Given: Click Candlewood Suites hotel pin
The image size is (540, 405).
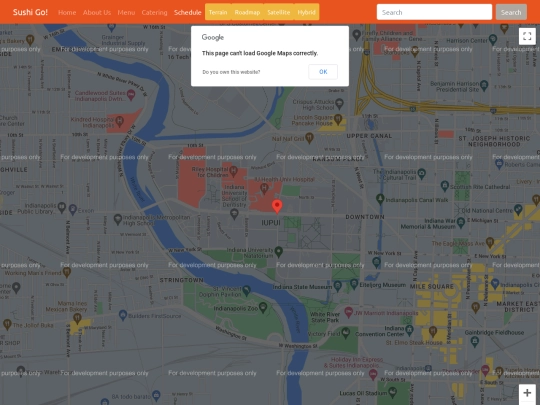Looking at the screenshot, I should click(x=131, y=94).
